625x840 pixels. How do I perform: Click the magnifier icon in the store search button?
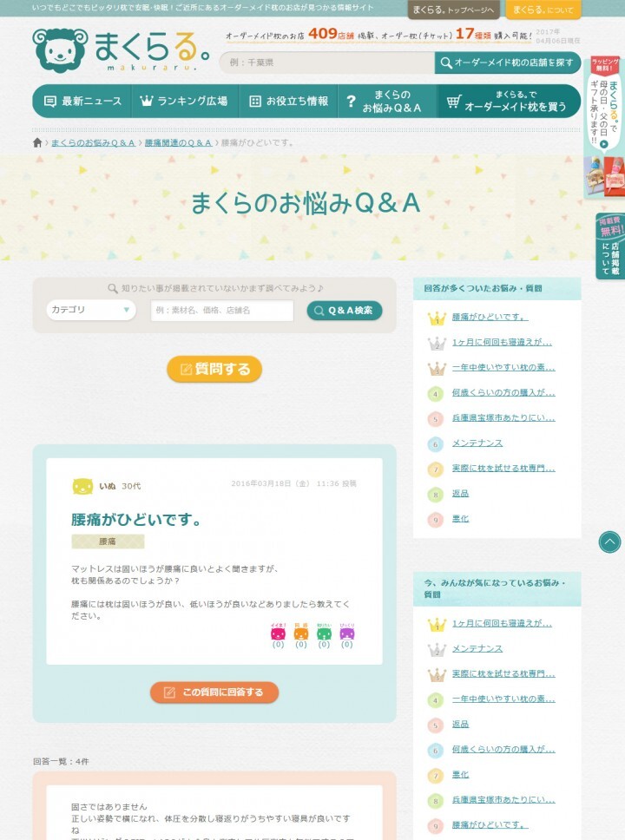click(446, 62)
